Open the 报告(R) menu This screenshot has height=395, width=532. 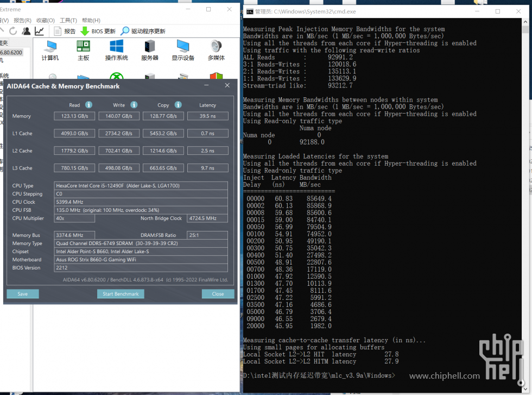click(x=22, y=21)
